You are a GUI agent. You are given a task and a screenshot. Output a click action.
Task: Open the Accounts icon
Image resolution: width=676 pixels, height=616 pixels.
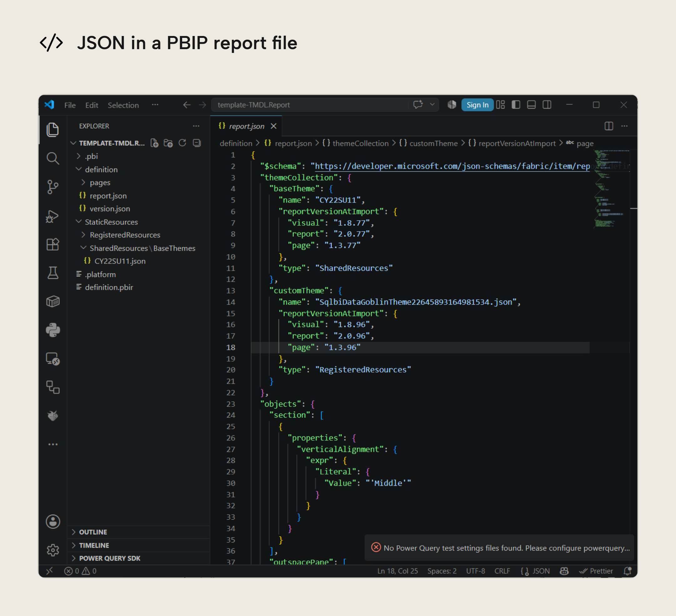(x=53, y=521)
